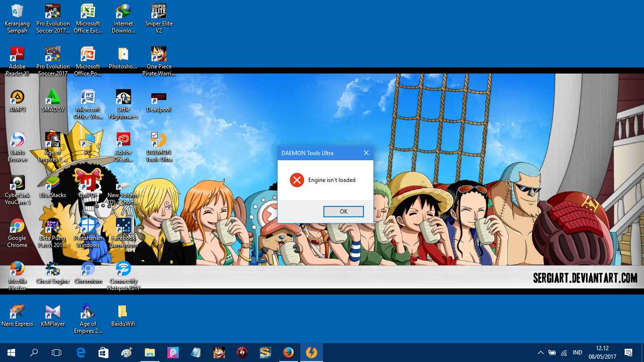Select the Google Chrome desktop icon

click(17, 233)
